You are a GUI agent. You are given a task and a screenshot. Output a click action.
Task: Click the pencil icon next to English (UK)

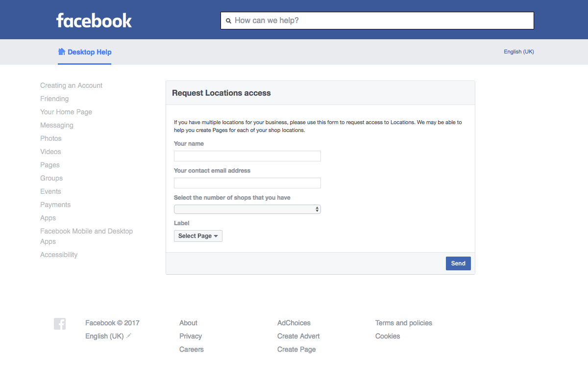129,336
